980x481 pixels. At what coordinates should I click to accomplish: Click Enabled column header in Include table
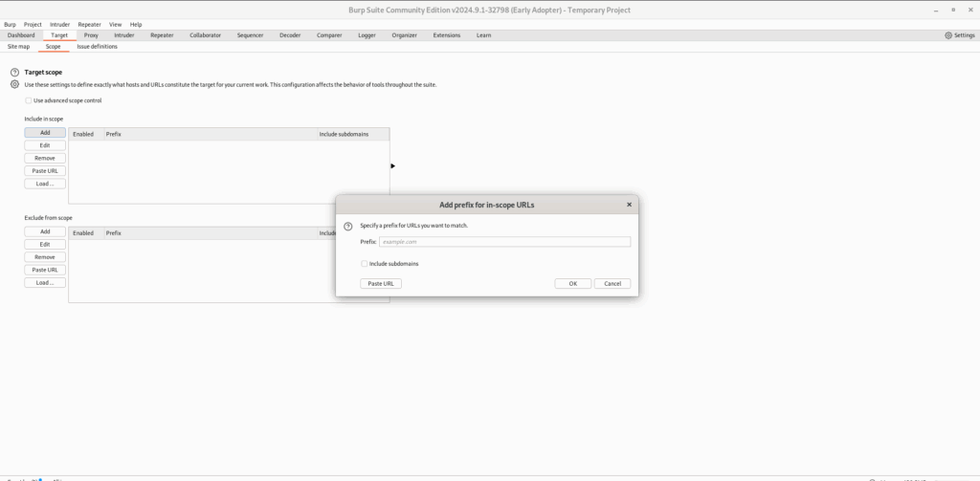85,134
